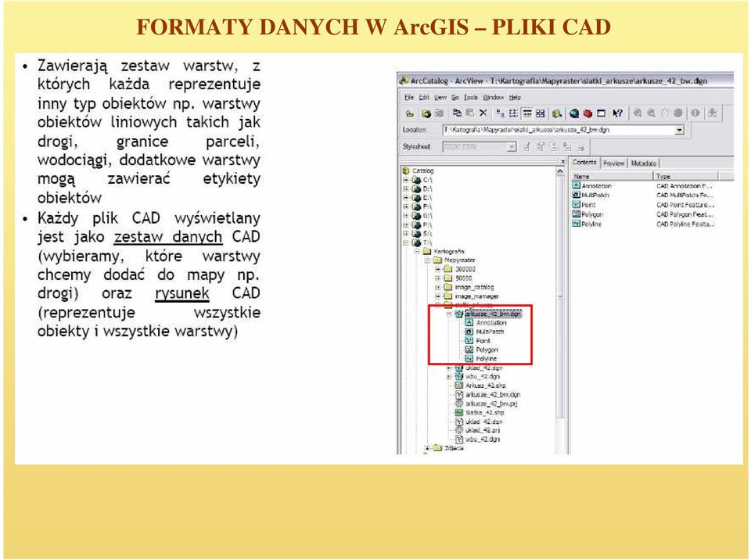
Task: Open the Location path dropdown
Action: 680,130
